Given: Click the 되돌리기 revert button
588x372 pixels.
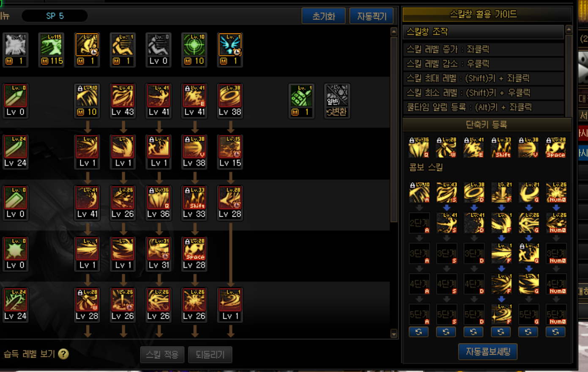Looking at the screenshot, I should (210, 354).
